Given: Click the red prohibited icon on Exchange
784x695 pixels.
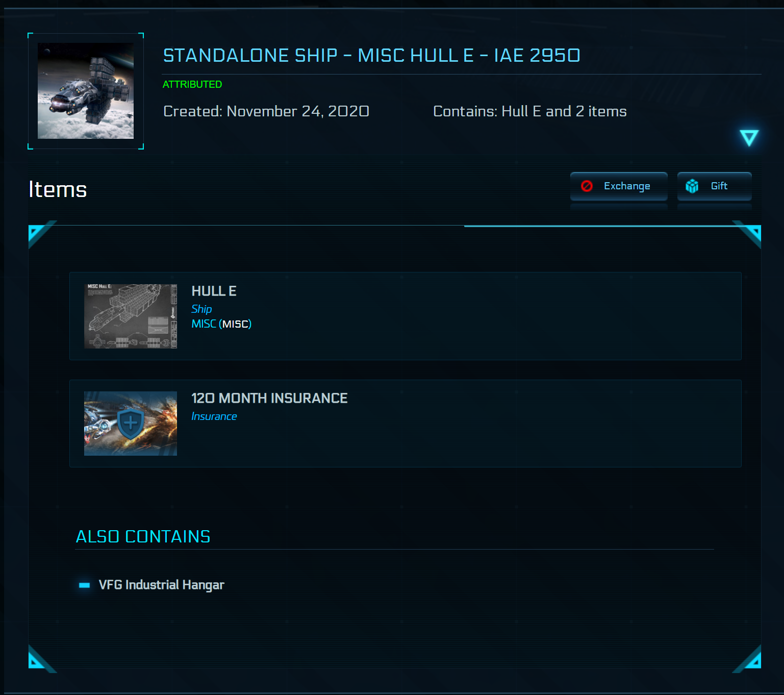Looking at the screenshot, I should (x=587, y=186).
